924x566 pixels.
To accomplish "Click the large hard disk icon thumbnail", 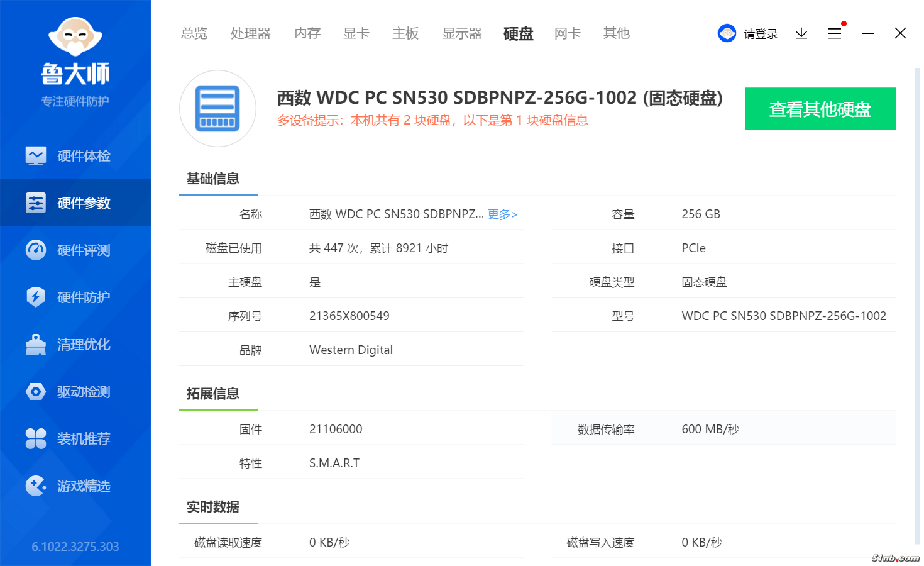I will 217,108.
